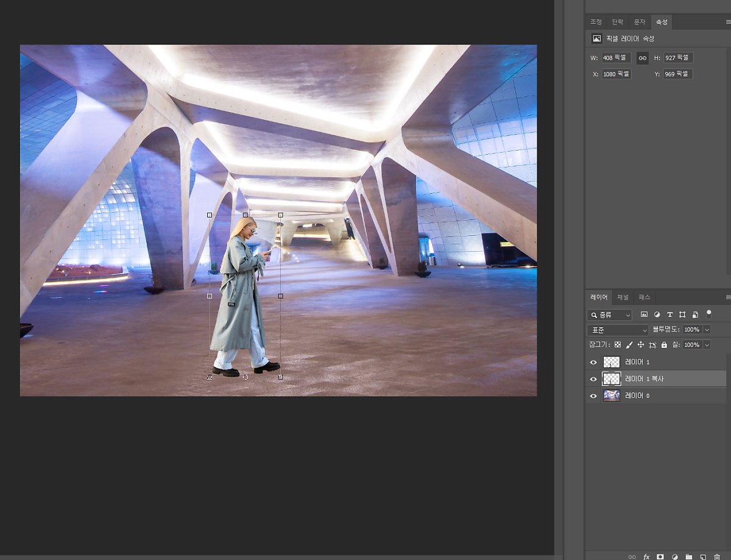
Task: Hide the 레이어 1 layer eye icon
Action: (x=593, y=362)
